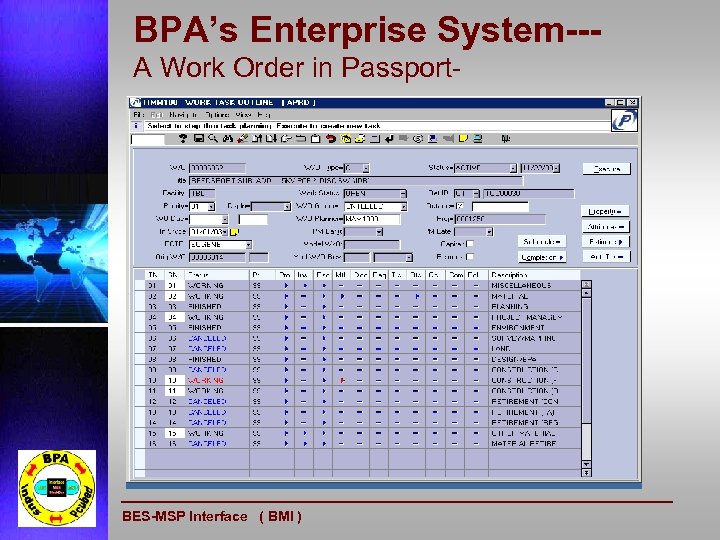Click the Property button
Screen dimensions: 720x540
(x=606, y=211)
